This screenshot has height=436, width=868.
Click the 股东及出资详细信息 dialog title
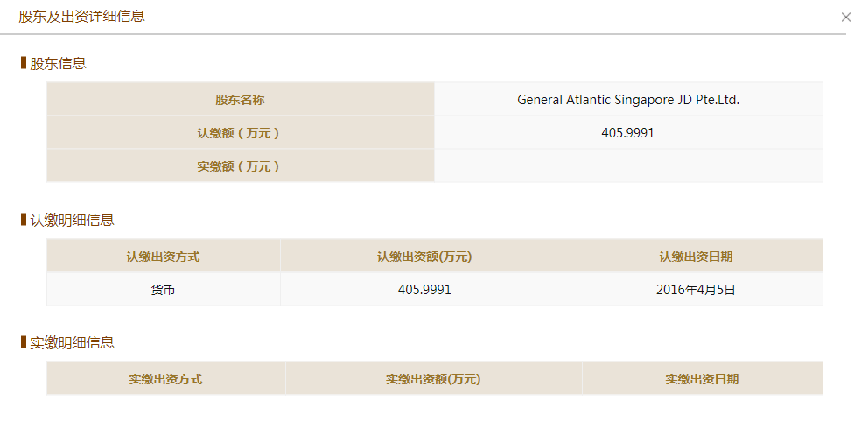[x=82, y=16]
